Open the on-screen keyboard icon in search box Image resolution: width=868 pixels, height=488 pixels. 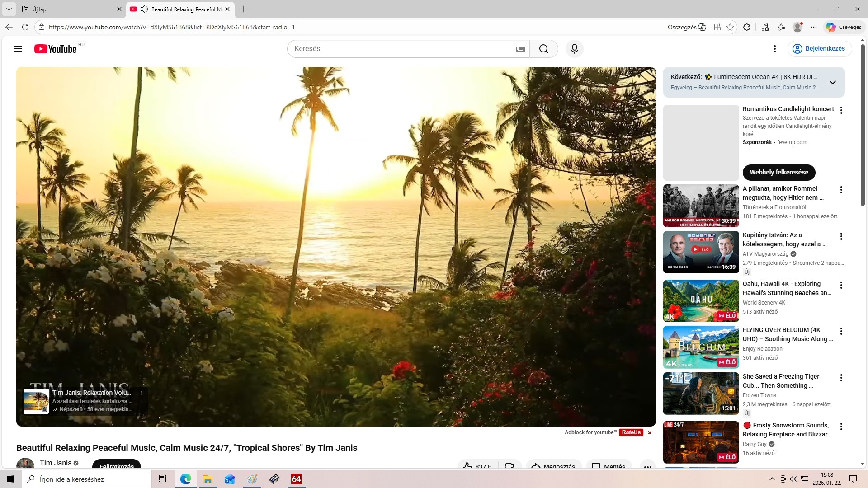tap(520, 49)
